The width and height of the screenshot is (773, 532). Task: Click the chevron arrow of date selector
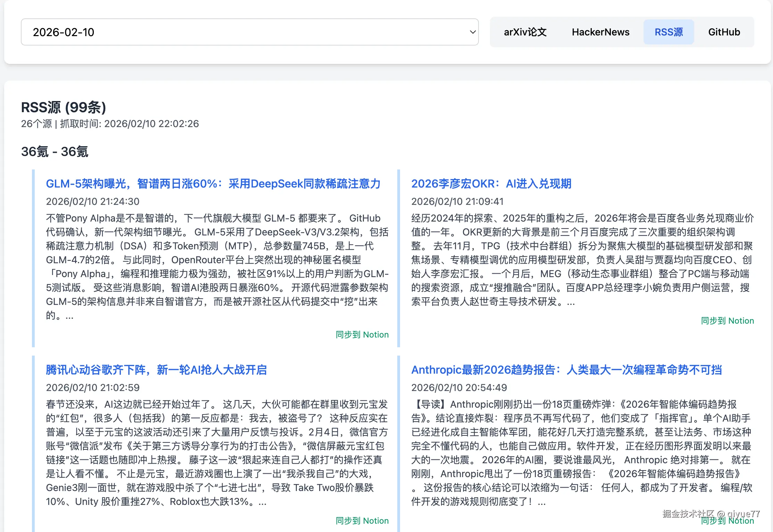472,32
